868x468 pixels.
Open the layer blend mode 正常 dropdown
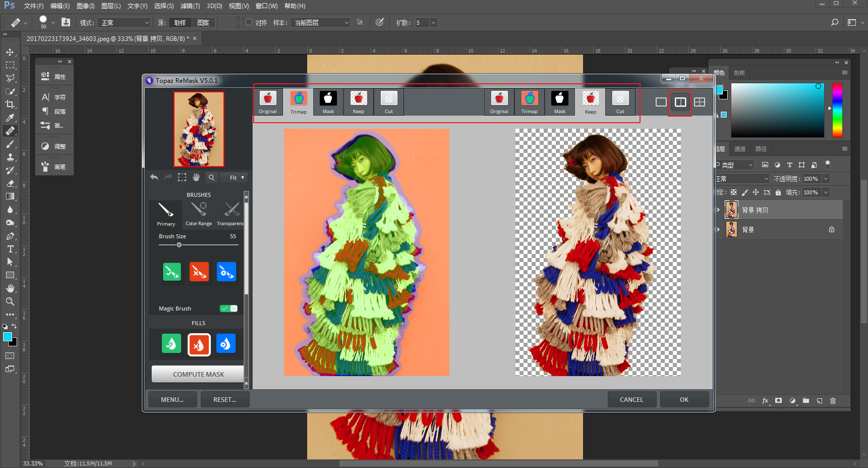click(743, 179)
